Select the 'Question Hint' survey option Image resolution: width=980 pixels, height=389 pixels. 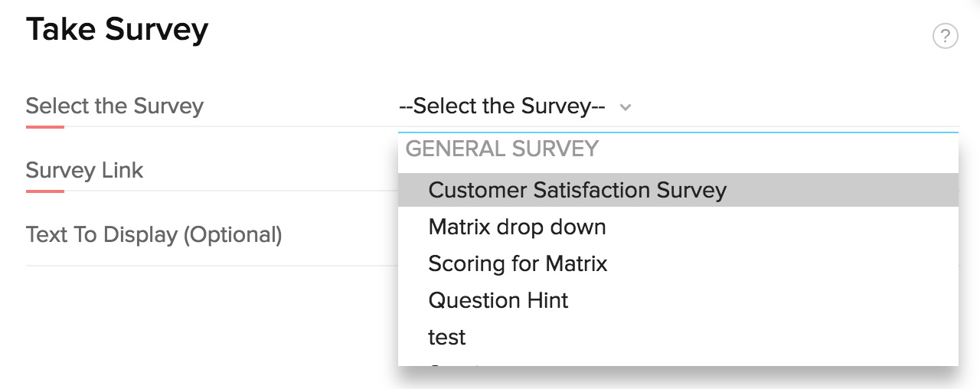point(498,300)
